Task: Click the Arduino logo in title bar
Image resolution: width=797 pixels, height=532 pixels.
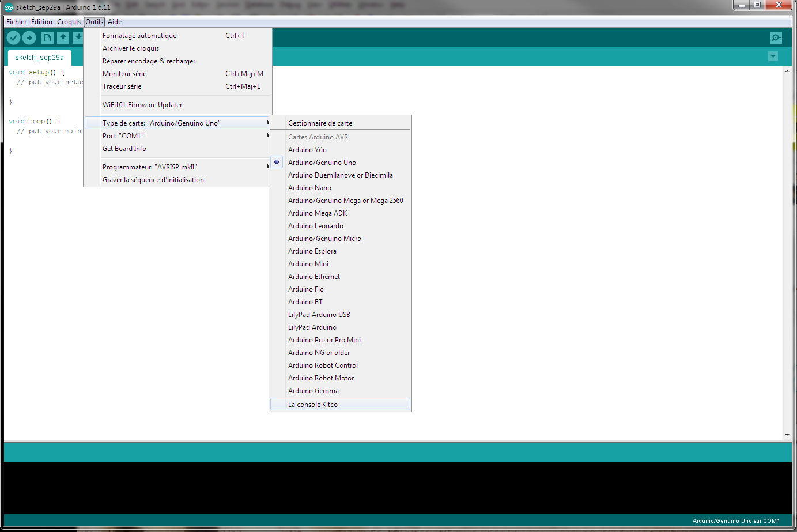Action: [9, 7]
